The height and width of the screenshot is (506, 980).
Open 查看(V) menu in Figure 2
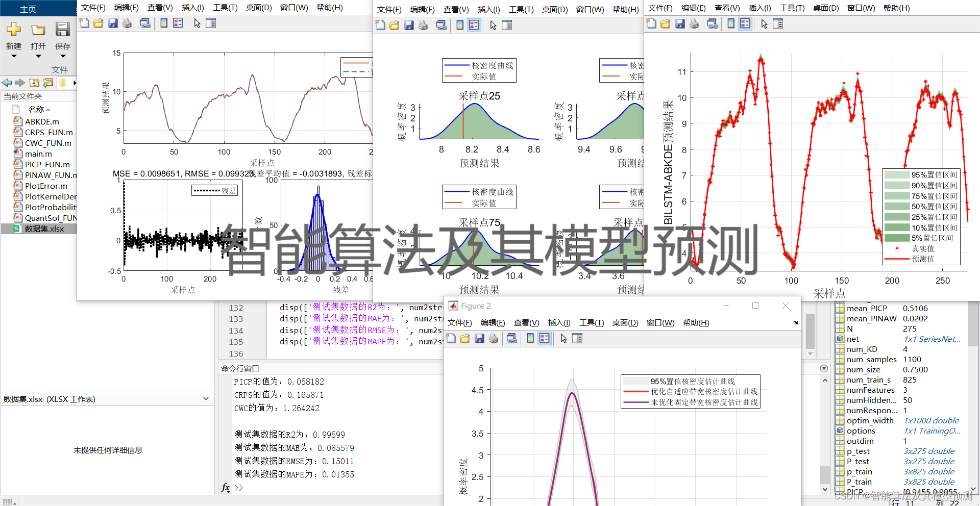point(526,322)
